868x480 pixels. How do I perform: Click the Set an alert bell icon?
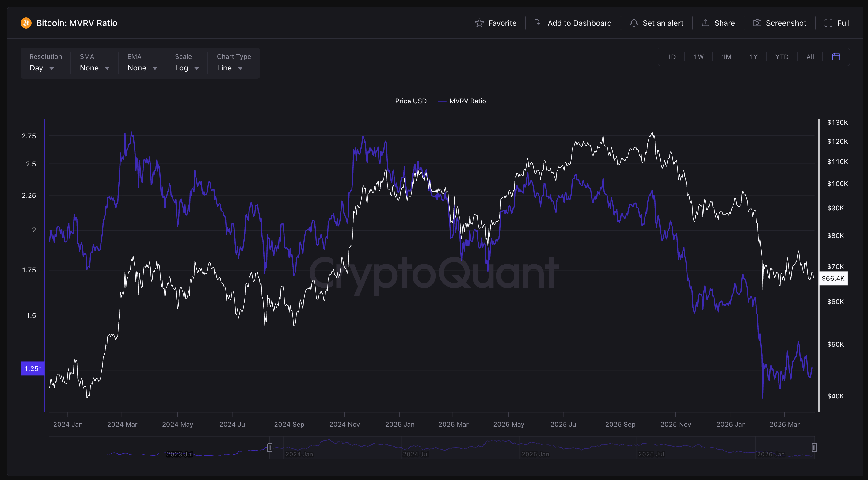pyautogui.click(x=634, y=23)
